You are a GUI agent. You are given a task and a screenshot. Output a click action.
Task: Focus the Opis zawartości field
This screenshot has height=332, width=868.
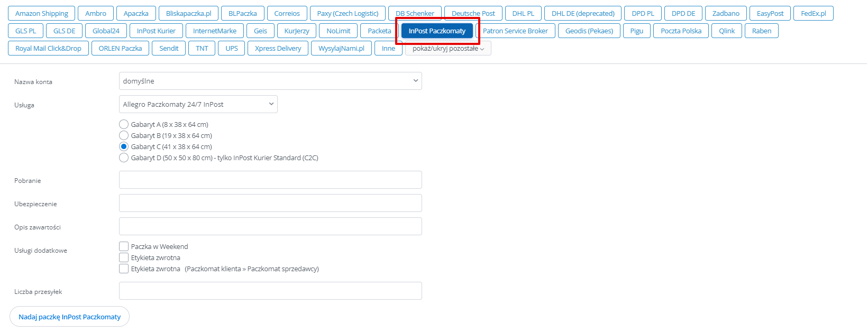coord(270,226)
